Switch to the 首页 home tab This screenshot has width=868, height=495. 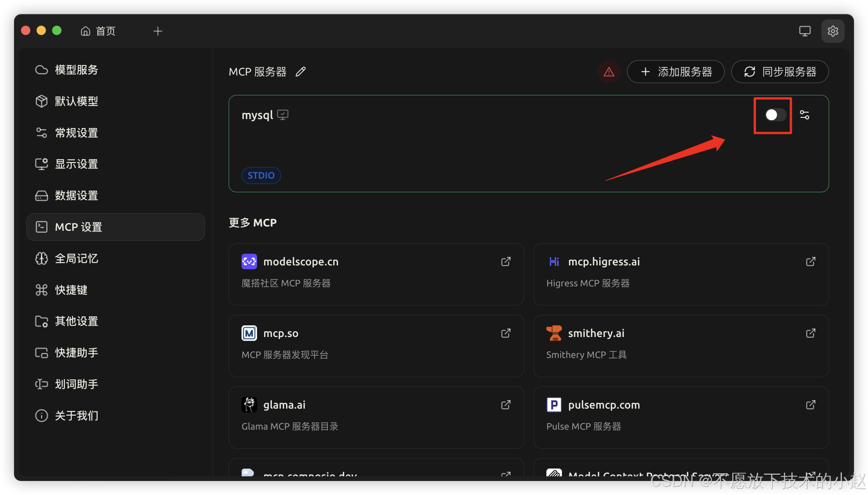[x=98, y=31]
